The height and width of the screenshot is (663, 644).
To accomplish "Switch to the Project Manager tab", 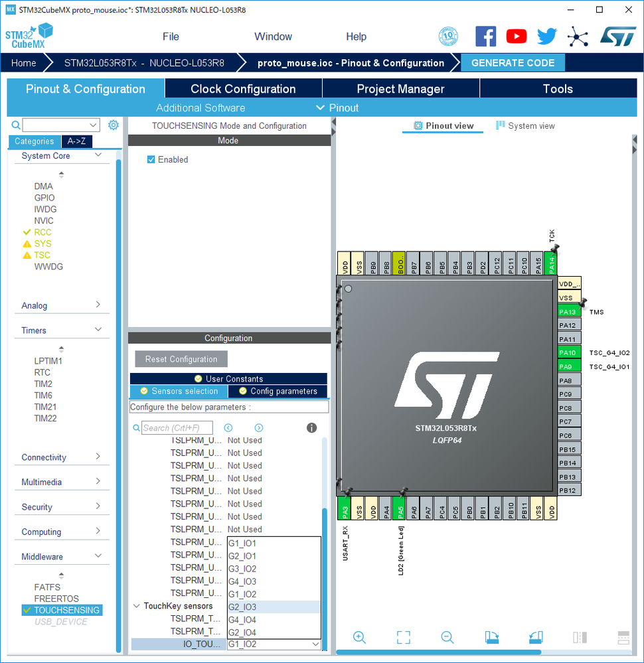I will coord(401,89).
